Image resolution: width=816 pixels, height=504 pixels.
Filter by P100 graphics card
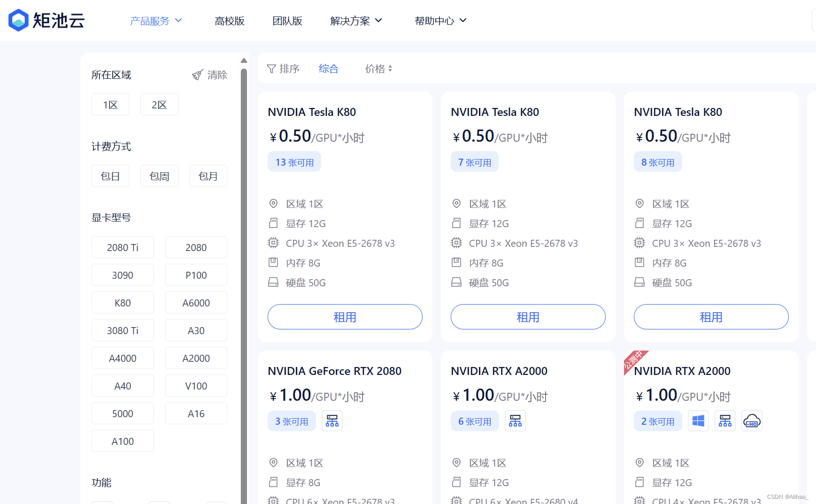tap(196, 275)
